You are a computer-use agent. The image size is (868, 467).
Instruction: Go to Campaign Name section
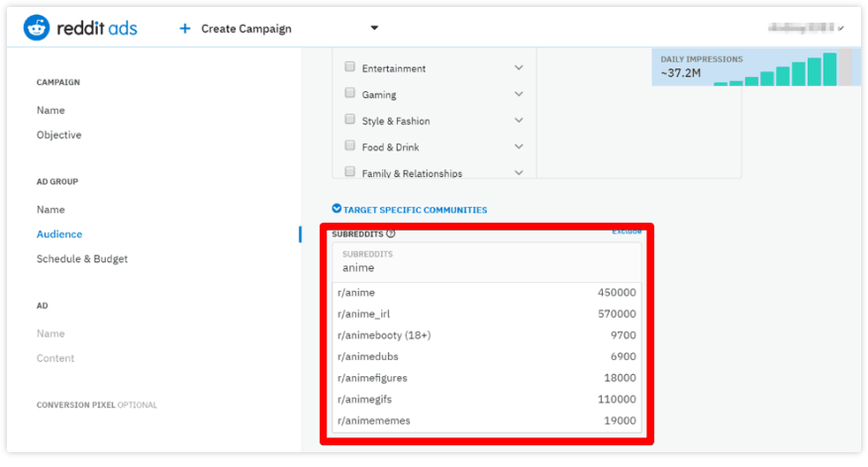tap(50, 110)
